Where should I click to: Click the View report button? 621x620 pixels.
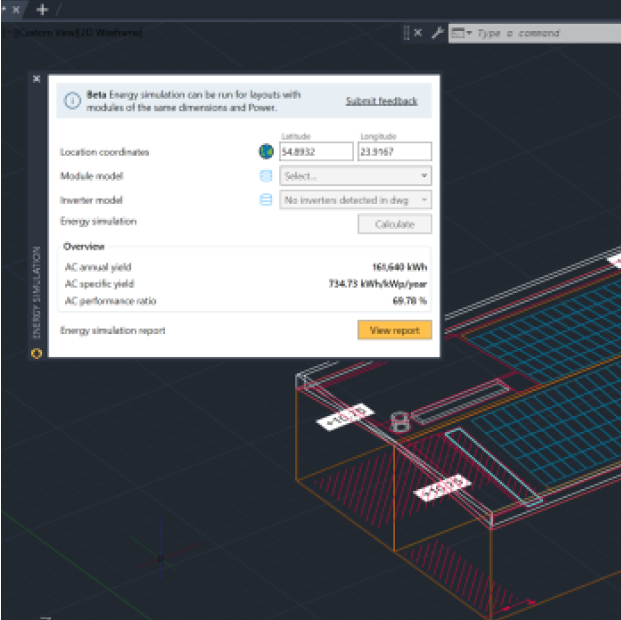394,330
